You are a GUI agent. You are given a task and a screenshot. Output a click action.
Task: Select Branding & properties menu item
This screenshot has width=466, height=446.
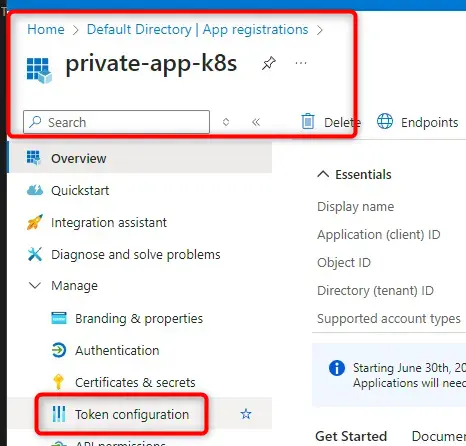coord(139,318)
